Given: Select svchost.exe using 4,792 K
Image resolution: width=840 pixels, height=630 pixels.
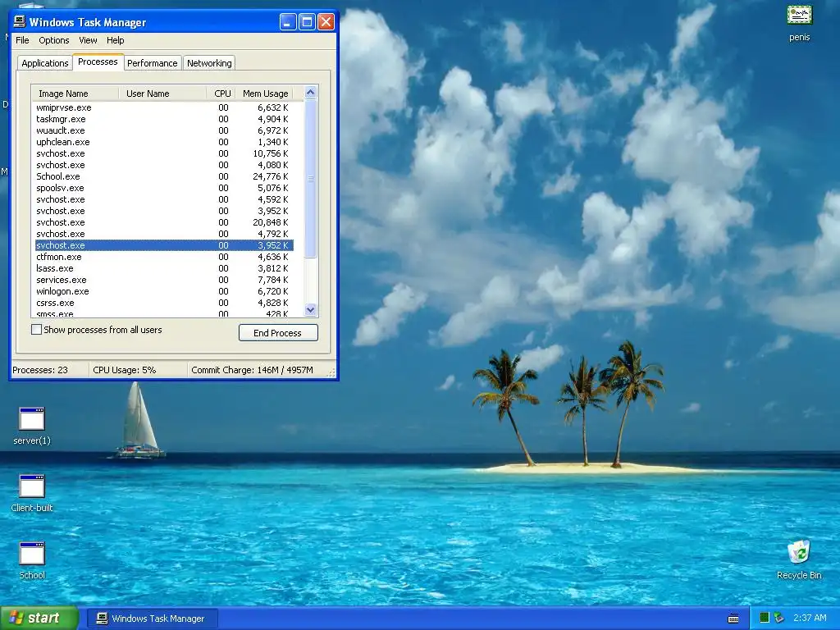Looking at the screenshot, I should [163, 234].
